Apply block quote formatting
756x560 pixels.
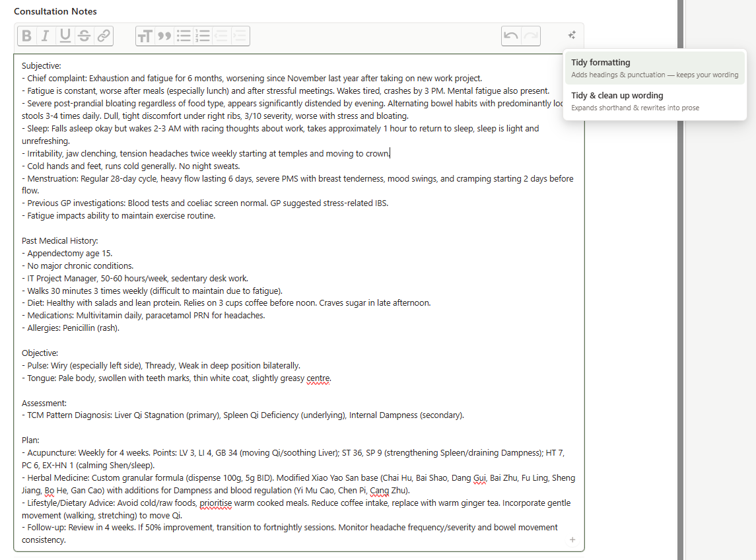click(x=164, y=36)
